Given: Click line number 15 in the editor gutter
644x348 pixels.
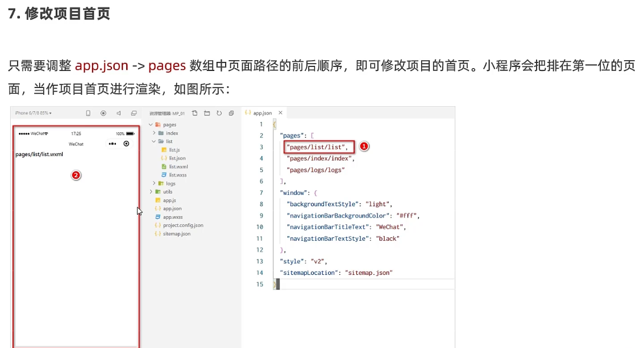Looking at the screenshot, I should [x=260, y=284].
